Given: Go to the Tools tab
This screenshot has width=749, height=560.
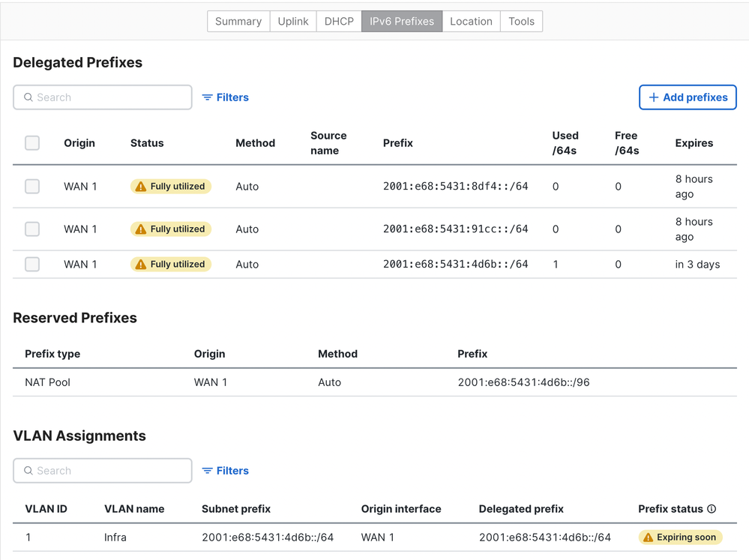Looking at the screenshot, I should (x=521, y=21).
